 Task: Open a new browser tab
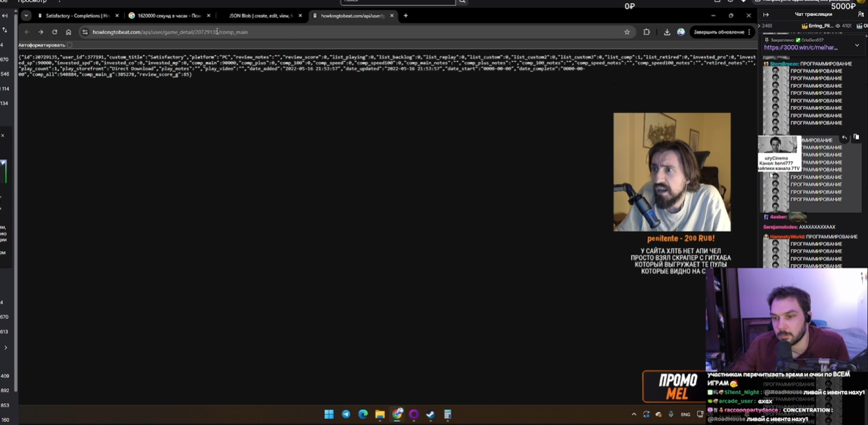(x=405, y=15)
